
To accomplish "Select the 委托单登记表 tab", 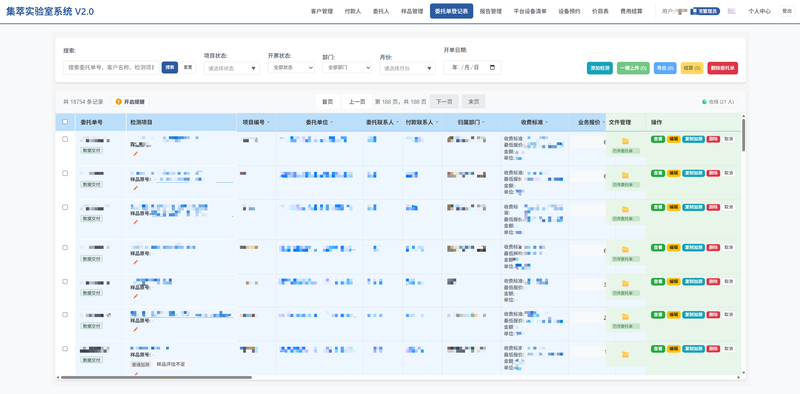I will click(x=452, y=11).
